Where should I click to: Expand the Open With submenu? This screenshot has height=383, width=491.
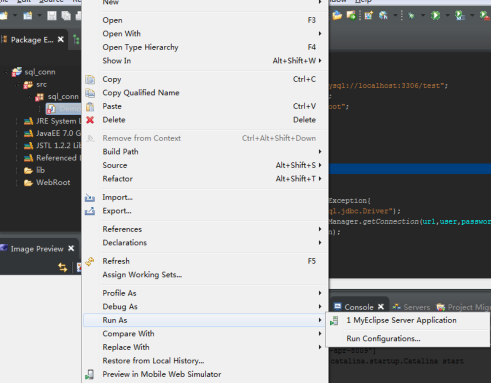click(205, 34)
